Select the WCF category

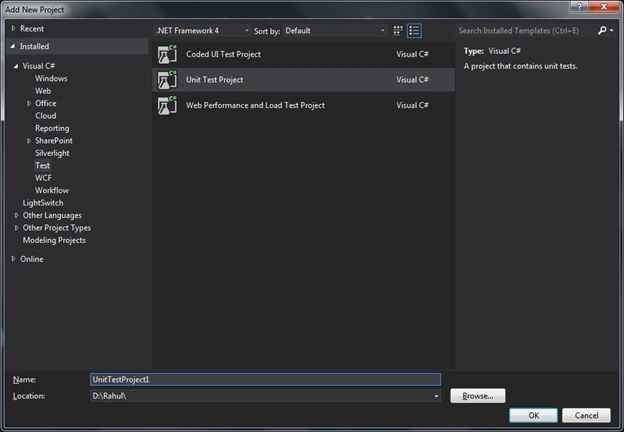(x=43, y=178)
